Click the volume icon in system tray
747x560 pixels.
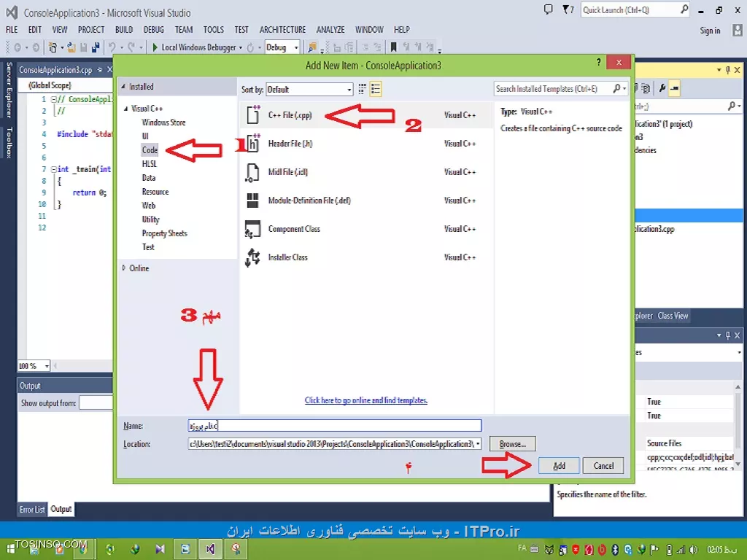pos(693,550)
